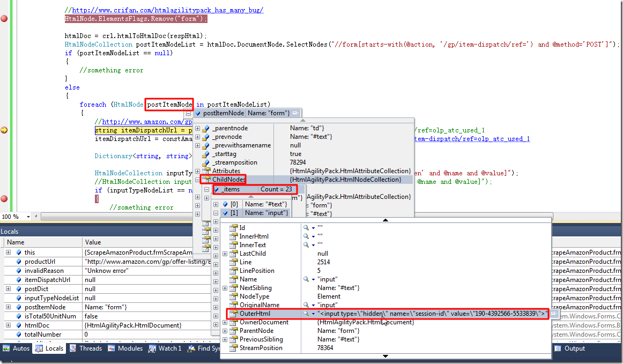The height and width of the screenshot is (364, 623).
Task: Click the _streamposition field icon
Action: coord(205,162)
